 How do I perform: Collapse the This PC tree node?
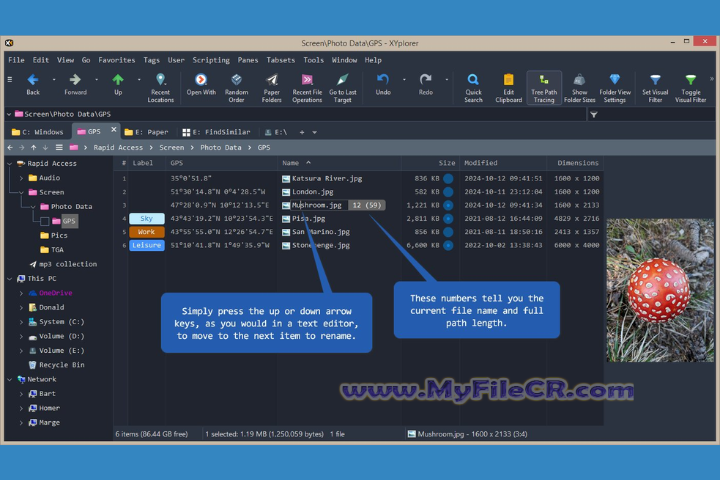(9, 278)
